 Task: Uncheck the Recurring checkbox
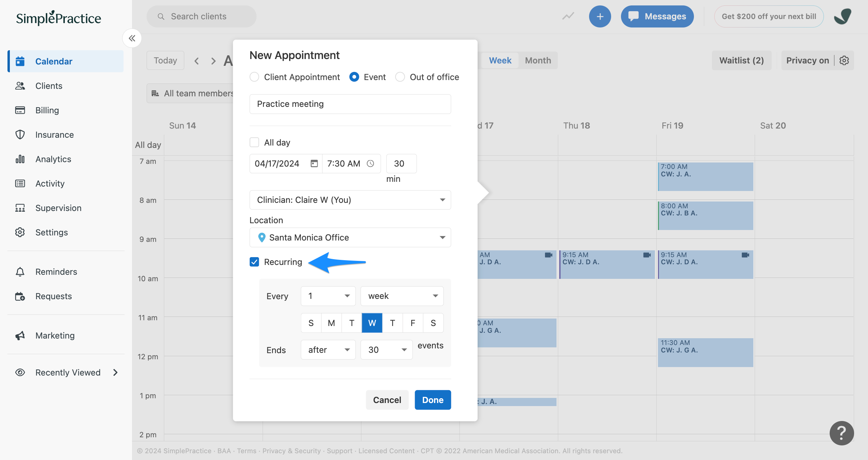click(x=254, y=262)
